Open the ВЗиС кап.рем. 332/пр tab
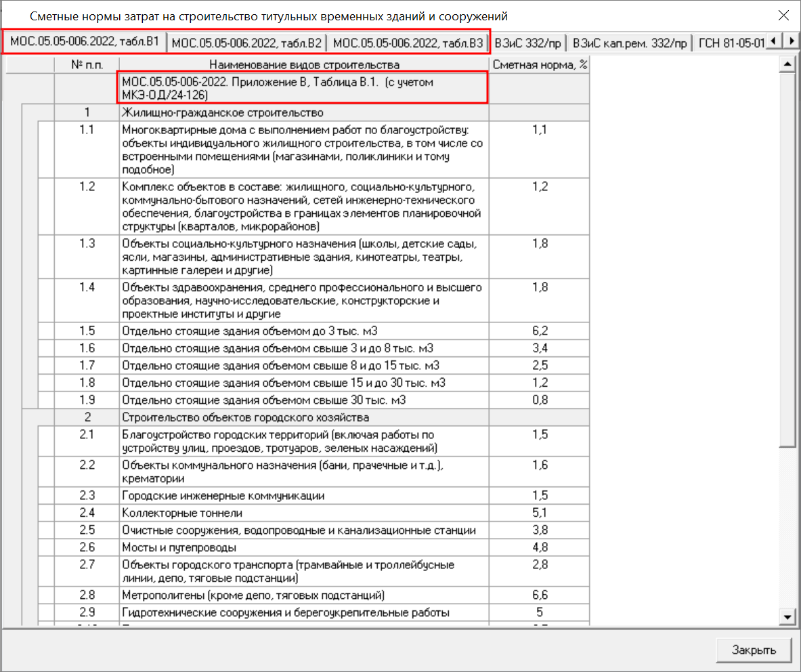The height and width of the screenshot is (672, 801). point(629,43)
